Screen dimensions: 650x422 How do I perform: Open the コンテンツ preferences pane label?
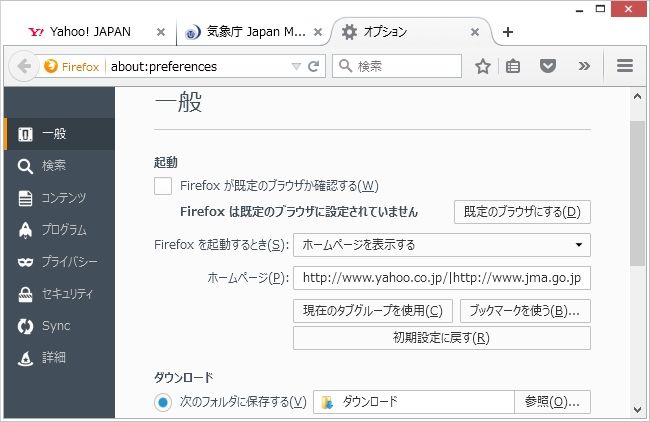[64, 198]
